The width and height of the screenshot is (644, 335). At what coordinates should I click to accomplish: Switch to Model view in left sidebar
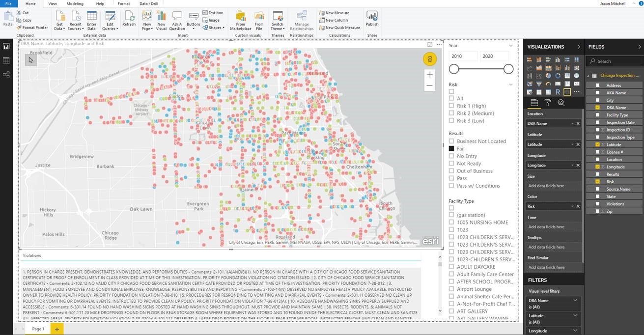click(x=6, y=74)
